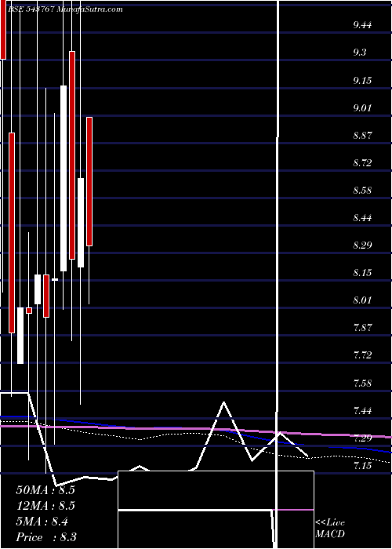Select the 7.87 axis value
Screen dimensions: 392x549
(x=362, y=328)
